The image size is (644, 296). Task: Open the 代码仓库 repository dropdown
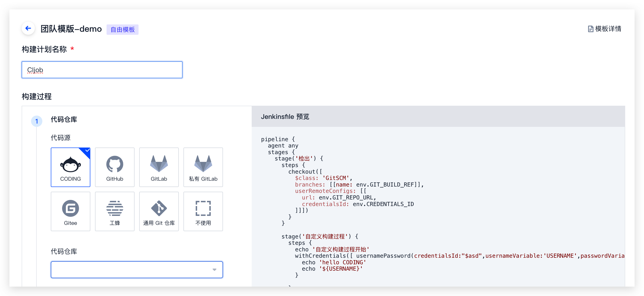(x=137, y=269)
